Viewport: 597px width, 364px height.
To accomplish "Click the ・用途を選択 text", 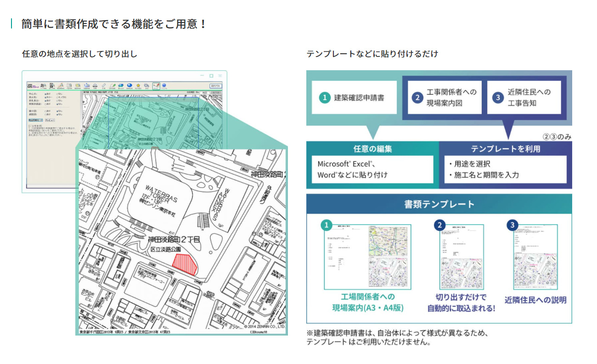I will tap(469, 164).
